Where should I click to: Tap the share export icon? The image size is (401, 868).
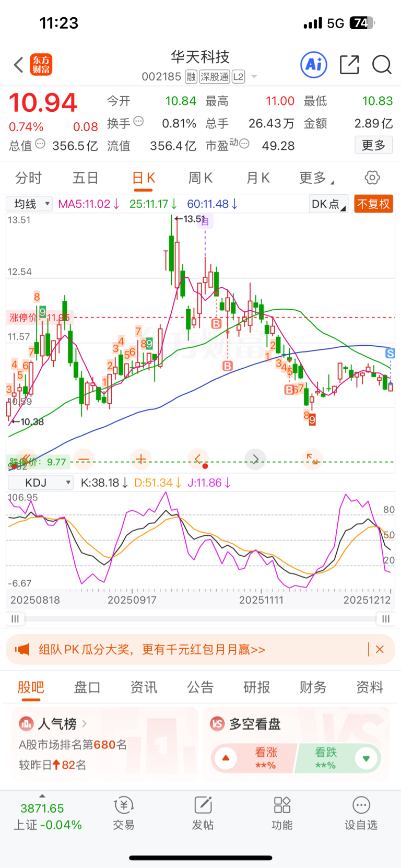pyautogui.click(x=349, y=65)
